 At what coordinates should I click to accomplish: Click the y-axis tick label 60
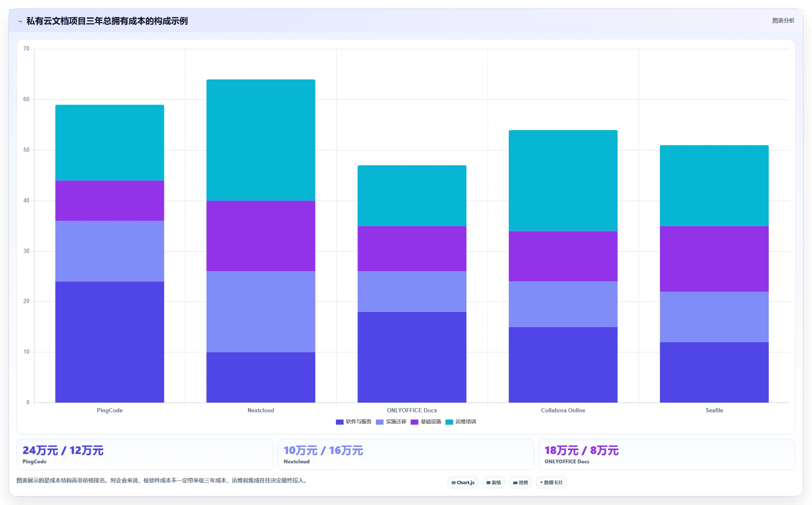(26, 99)
